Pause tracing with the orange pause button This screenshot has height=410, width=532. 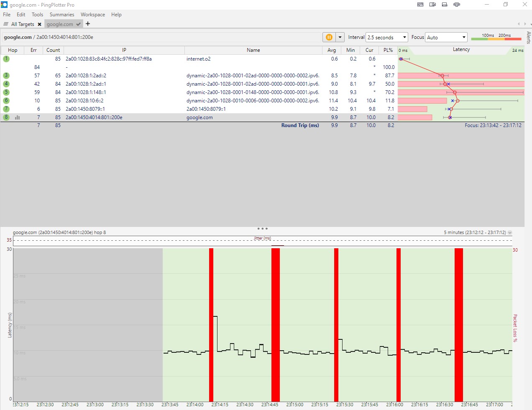[x=329, y=37]
